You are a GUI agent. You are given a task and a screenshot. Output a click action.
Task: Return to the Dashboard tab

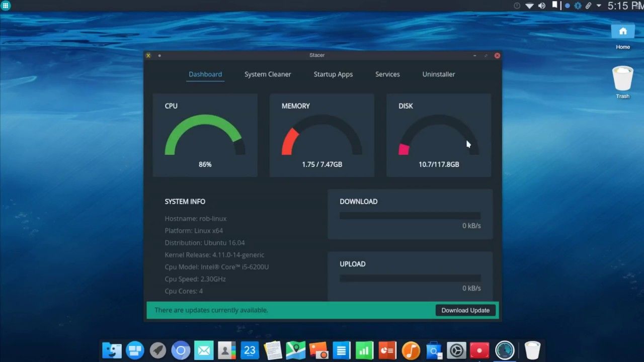coord(205,74)
